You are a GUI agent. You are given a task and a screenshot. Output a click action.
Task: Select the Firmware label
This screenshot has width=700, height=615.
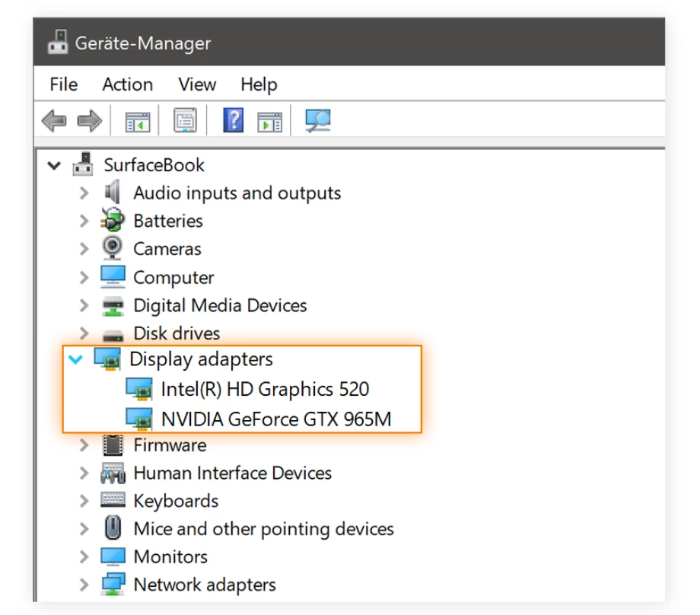tap(170, 445)
